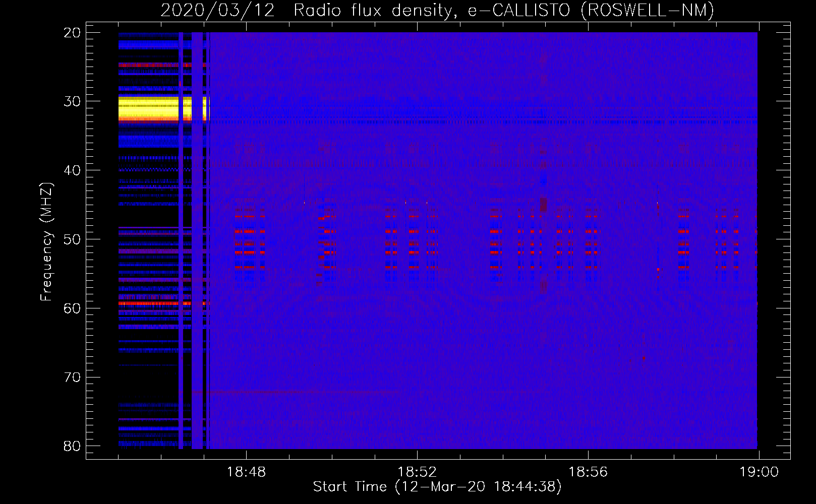Select the 40 frequency tick label

click(72, 170)
